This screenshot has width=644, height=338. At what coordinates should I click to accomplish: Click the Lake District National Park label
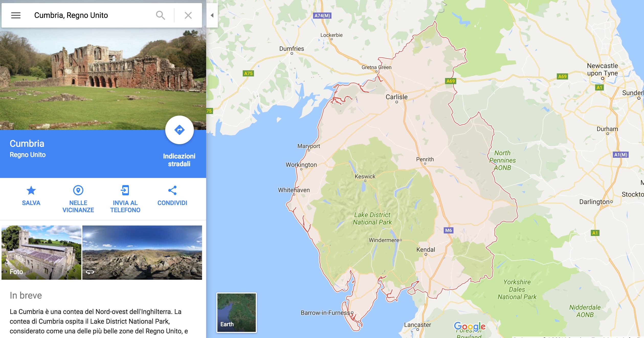point(372,219)
